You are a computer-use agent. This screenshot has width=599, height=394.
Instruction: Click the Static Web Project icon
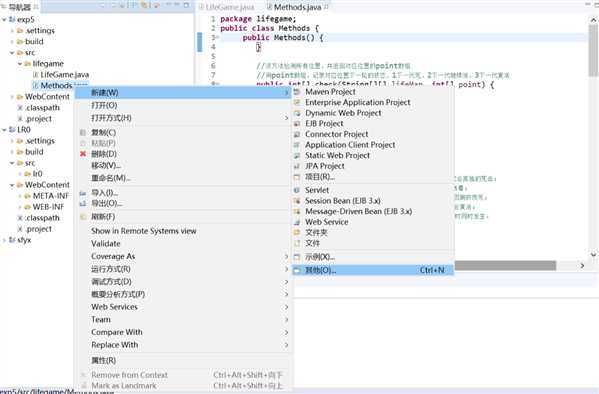(297, 156)
